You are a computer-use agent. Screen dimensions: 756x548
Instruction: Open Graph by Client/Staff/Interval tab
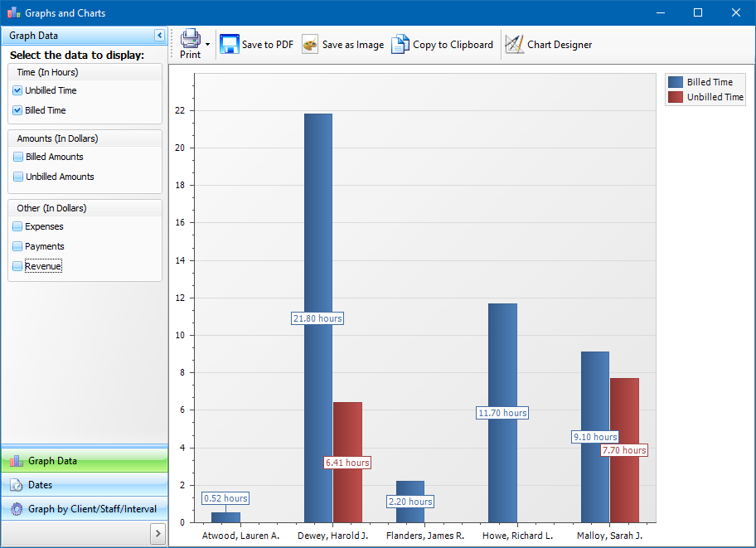point(85,509)
